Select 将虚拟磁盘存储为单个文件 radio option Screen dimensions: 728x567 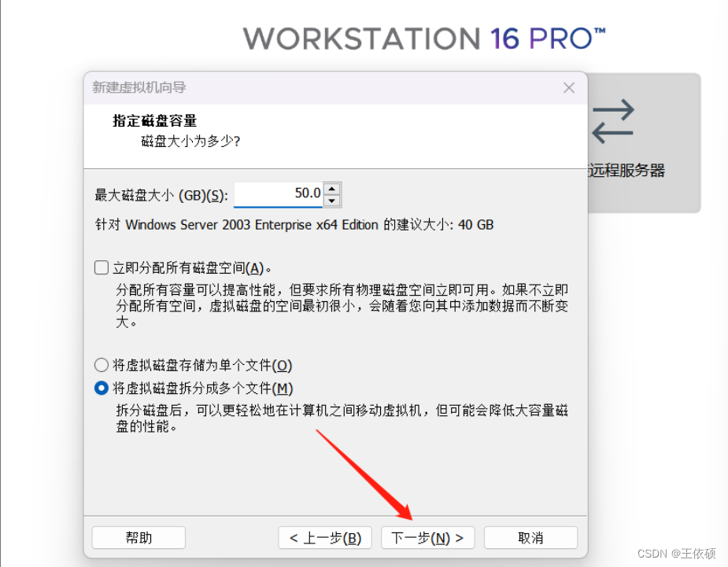click(x=102, y=365)
